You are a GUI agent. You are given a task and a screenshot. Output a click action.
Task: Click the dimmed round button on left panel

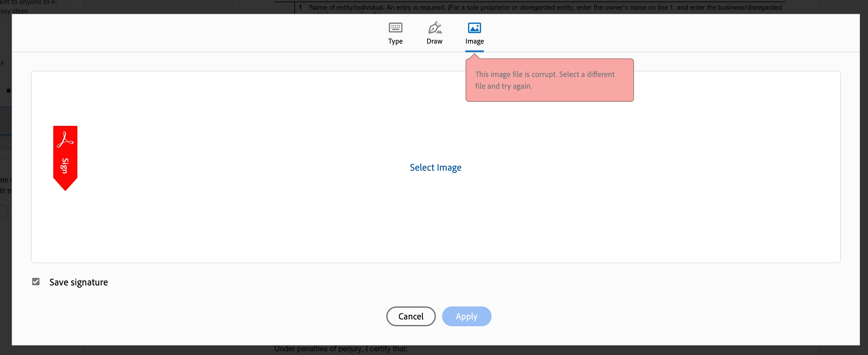click(3, 211)
